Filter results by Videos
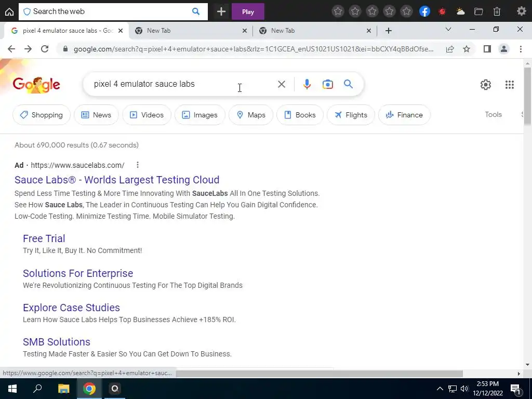 coord(147,115)
